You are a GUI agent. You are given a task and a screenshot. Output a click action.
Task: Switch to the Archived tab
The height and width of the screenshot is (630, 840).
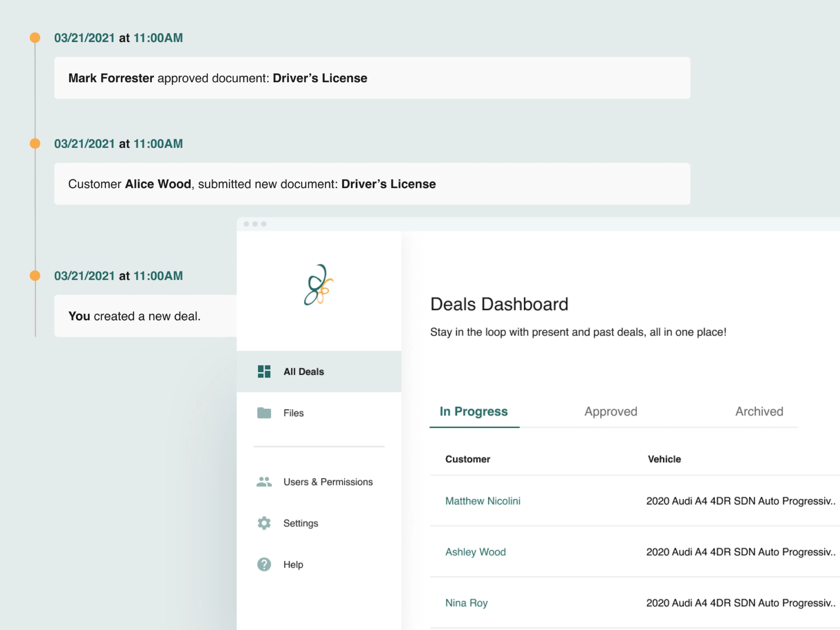tap(759, 411)
